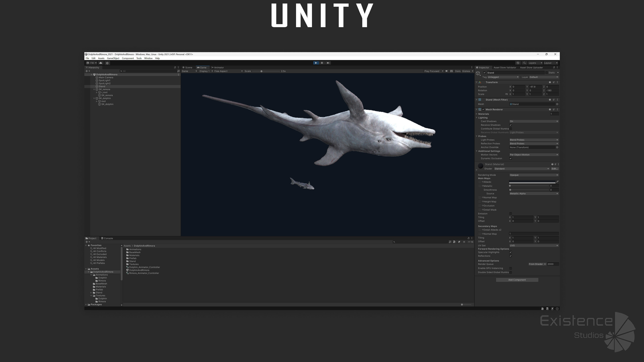Click the Add Component button

pyautogui.click(x=517, y=280)
